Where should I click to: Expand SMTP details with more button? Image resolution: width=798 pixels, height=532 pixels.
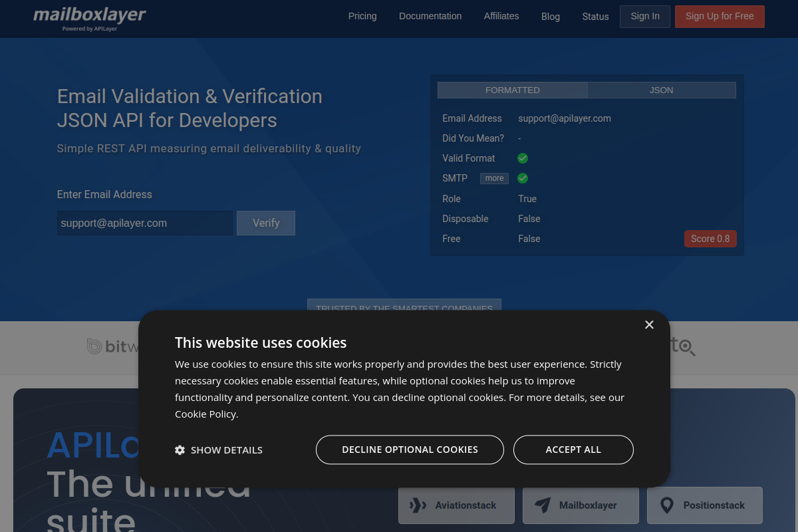(x=494, y=178)
